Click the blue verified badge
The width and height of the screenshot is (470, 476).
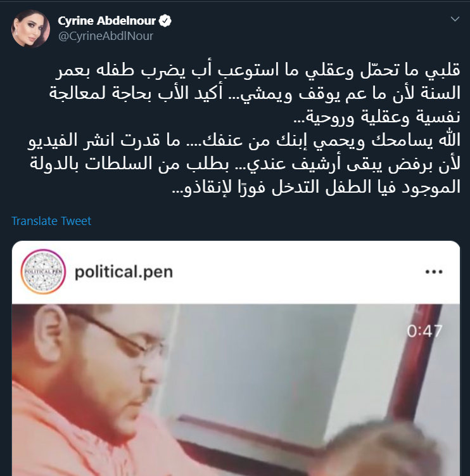click(x=165, y=21)
